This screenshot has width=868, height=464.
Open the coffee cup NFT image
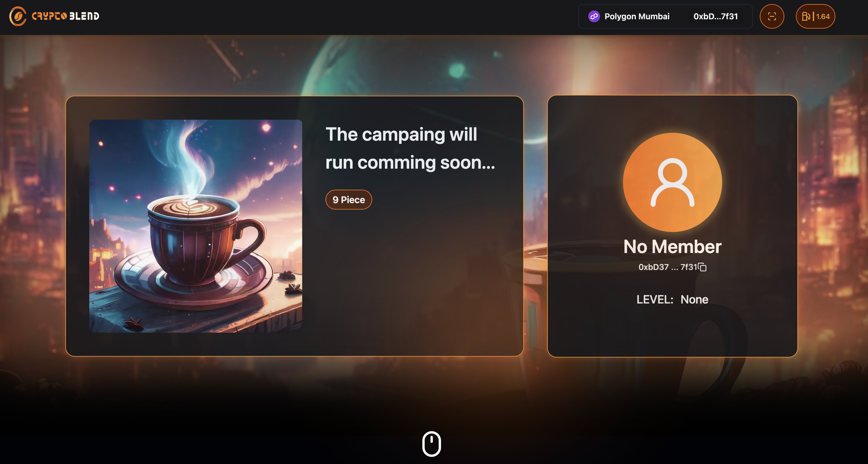pos(195,226)
